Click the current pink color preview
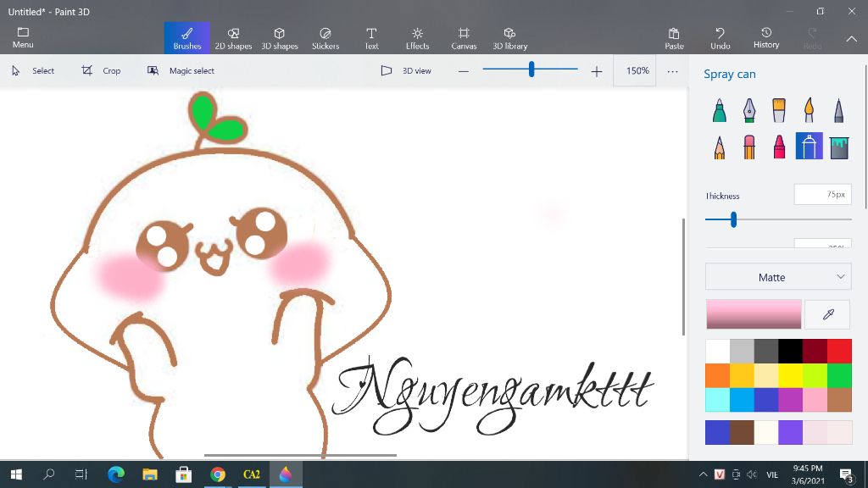The height and width of the screenshot is (488, 868). [754, 314]
